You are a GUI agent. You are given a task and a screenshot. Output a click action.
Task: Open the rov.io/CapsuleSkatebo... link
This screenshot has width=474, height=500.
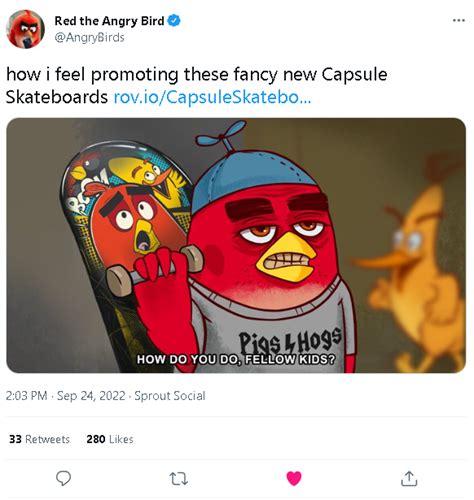point(212,97)
